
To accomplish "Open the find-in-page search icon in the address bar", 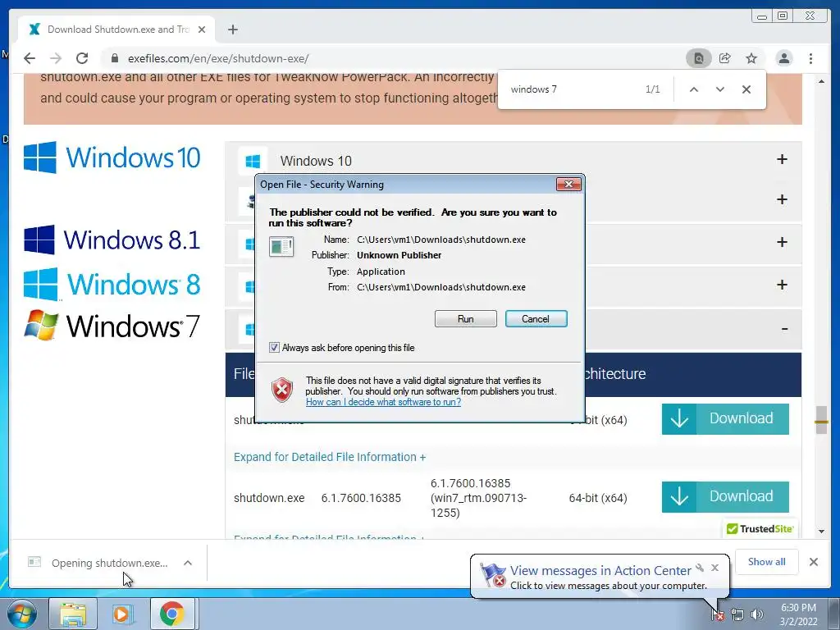I will [x=699, y=58].
